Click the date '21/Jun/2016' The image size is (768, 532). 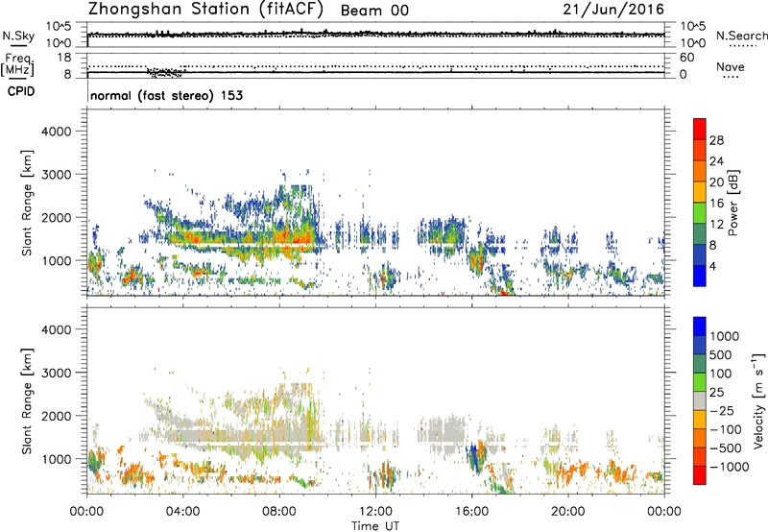pyautogui.click(x=613, y=10)
